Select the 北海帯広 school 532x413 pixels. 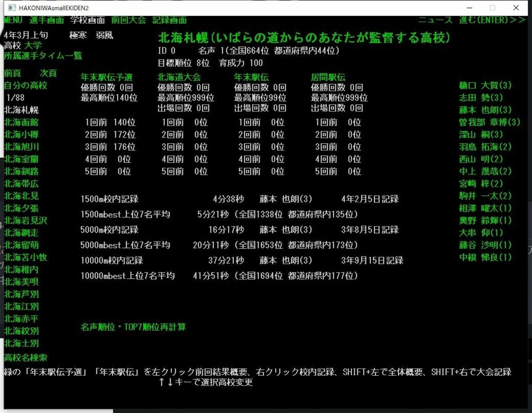(21, 184)
